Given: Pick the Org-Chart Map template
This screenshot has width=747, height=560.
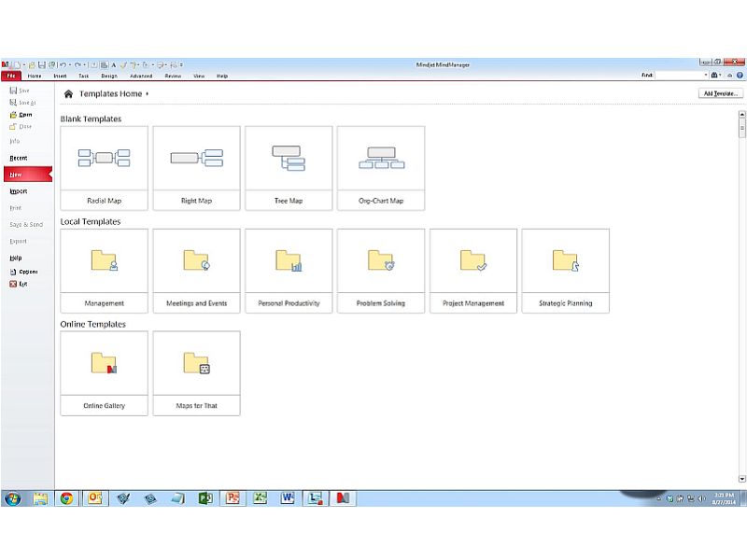Looking at the screenshot, I should click(381, 168).
